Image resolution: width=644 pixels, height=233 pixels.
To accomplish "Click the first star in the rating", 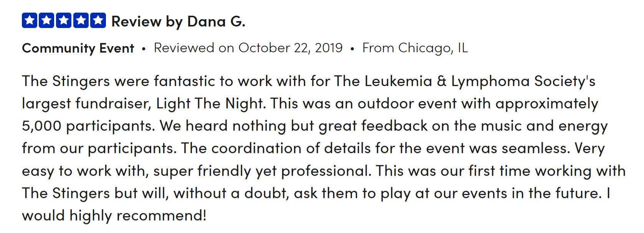I will 30,21.
